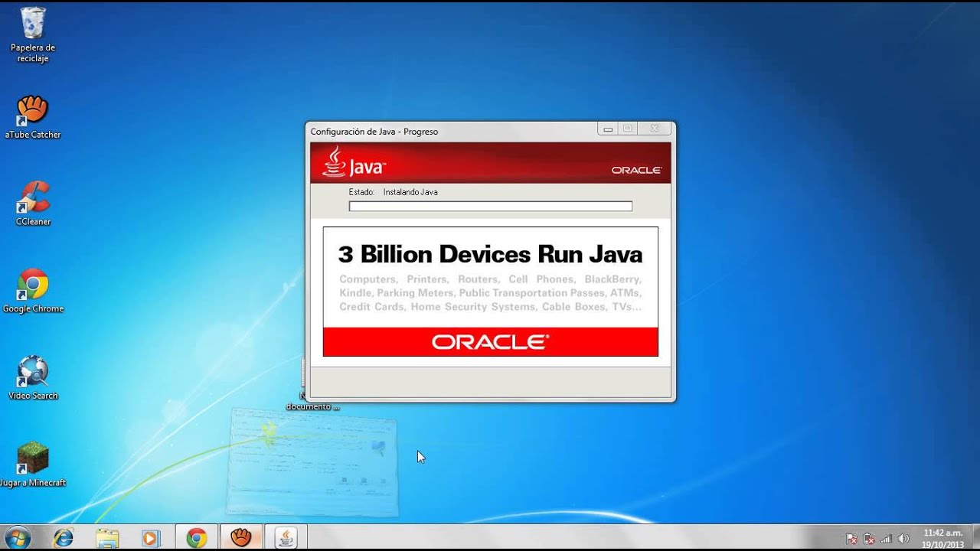
Task: Click the 'Instalando Java' status text
Action: tap(410, 192)
